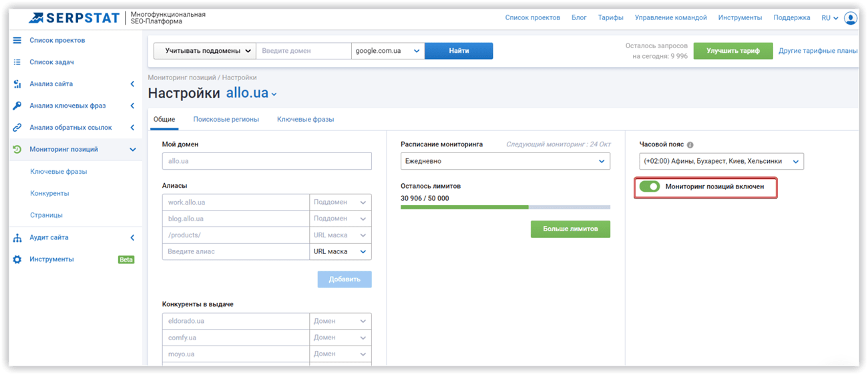Open the hamburger project list icon
Screen dimensions: 868x375
17,40
